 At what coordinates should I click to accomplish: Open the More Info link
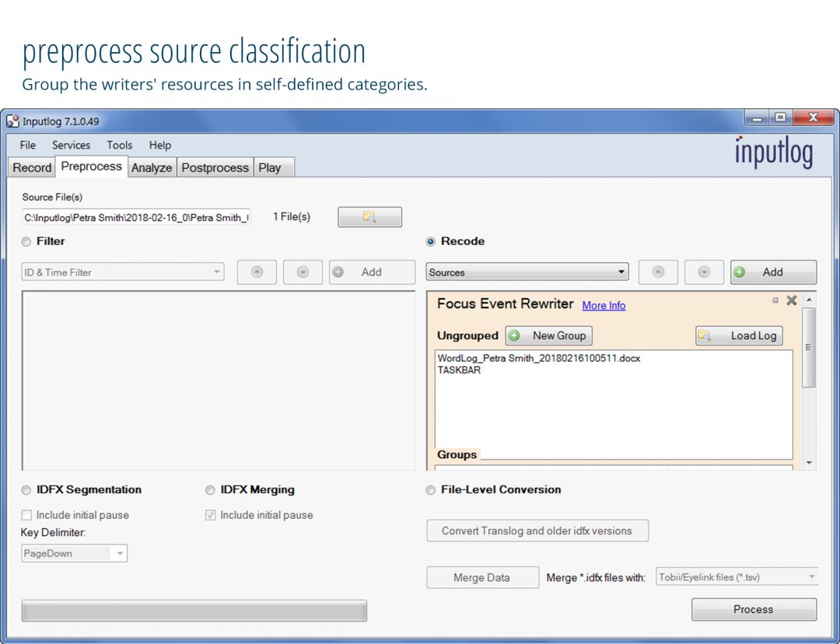coord(604,306)
